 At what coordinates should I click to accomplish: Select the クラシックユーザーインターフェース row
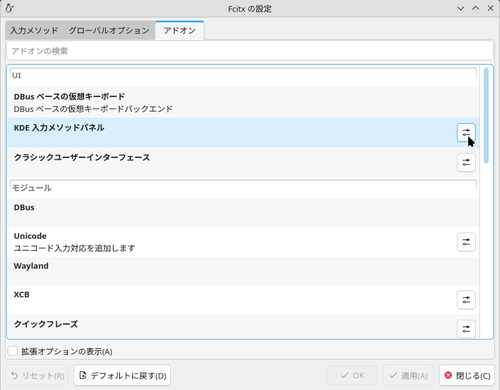tap(243, 162)
